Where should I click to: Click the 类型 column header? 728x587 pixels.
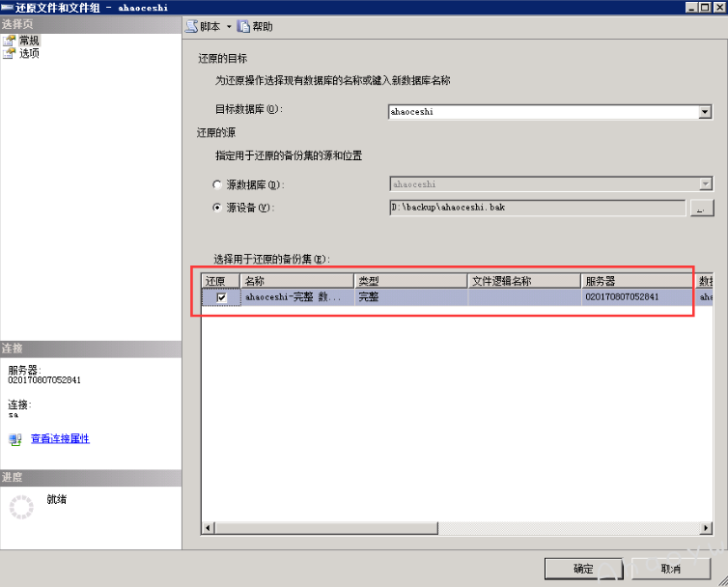(409, 281)
